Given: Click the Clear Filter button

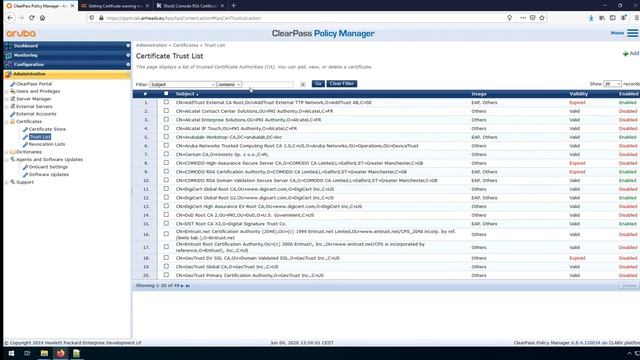Looking at the screenshot, I should (x=342, y=84).
